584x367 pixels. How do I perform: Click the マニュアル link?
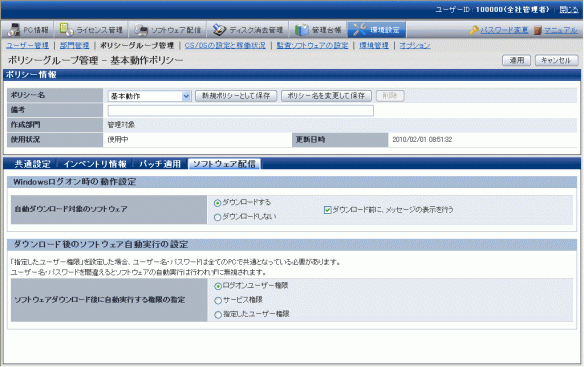tap(561, 30)
